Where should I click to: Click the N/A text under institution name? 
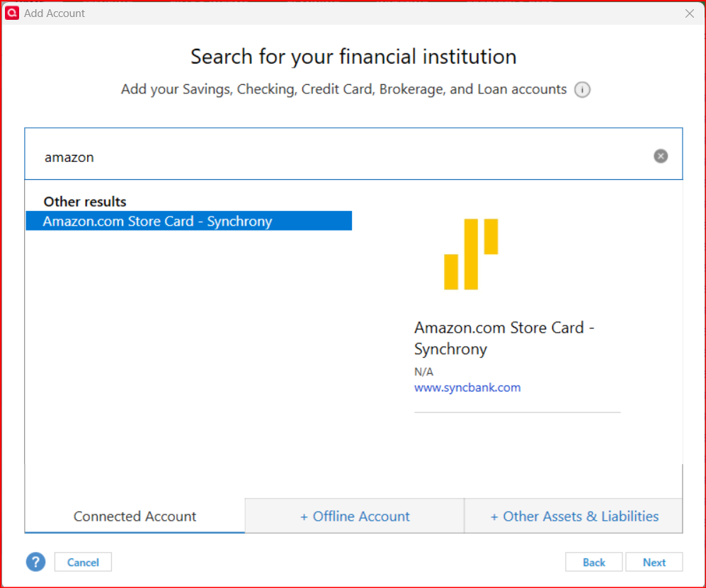tap(423, 371)
